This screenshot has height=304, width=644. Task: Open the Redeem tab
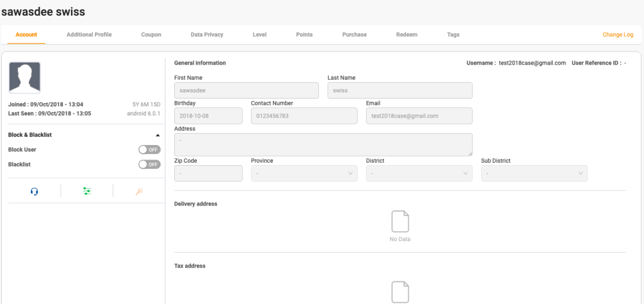[x=406, y=35]
